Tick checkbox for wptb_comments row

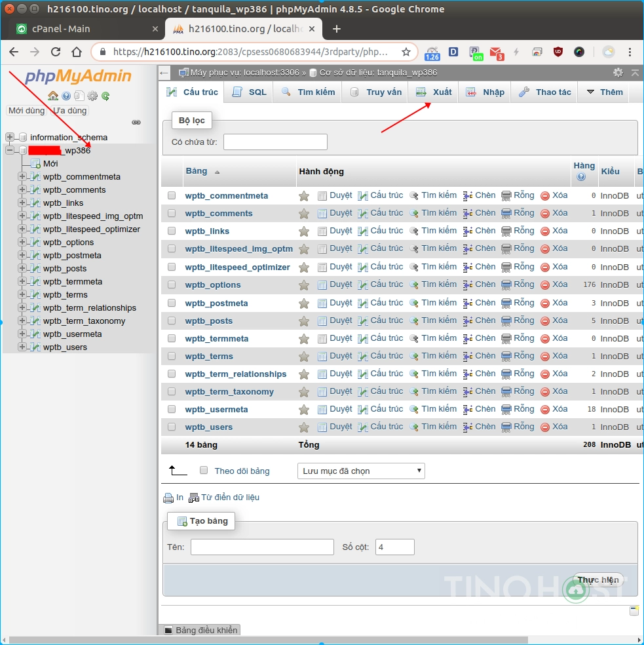tap(172, 213)
